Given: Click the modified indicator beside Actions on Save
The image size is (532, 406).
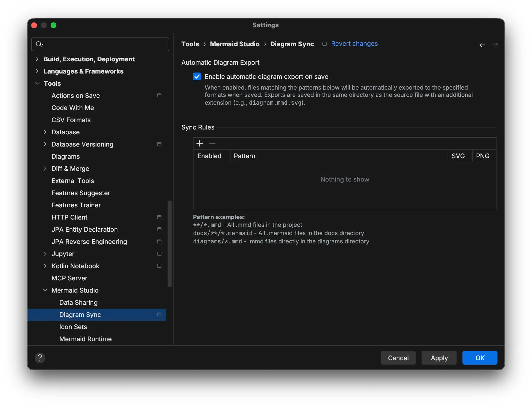Looking at the screenshot, I should 159,95.
